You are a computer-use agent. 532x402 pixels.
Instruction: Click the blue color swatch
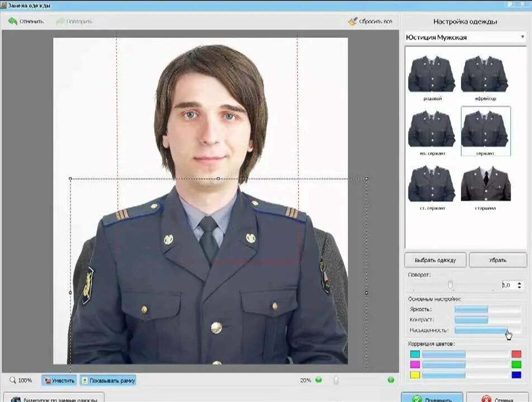pyautogui.click(x=516, y=375)
